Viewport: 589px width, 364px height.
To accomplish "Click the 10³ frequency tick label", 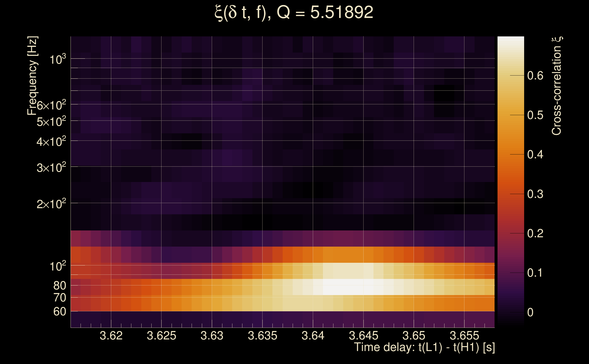I will coord(57,59).
